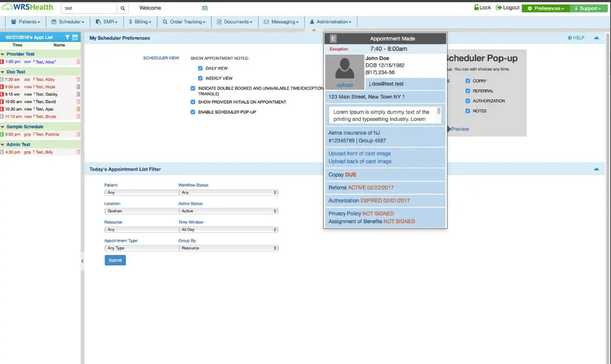Click the HELP question mark icon
Image resolution: width=611 pixels, height=364 pixels.
(570, 38)
